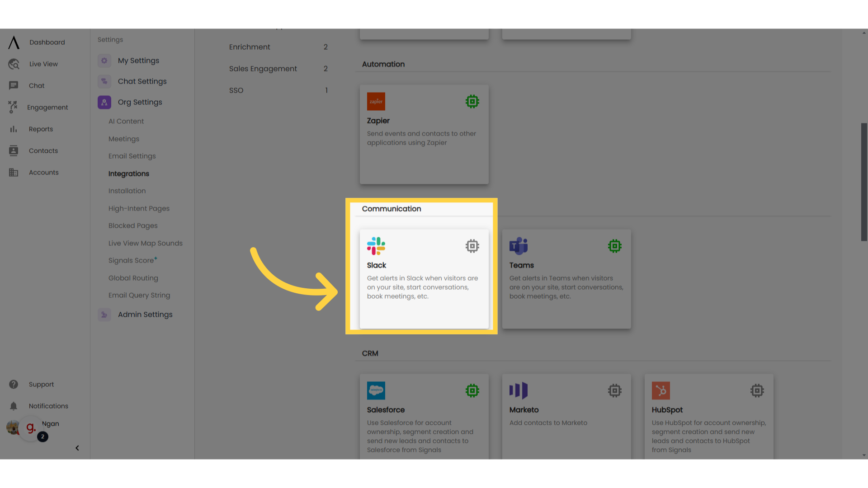Open Meetings settings
The width and height of the screenshot is (868, 488).
[x=124, y=139]
